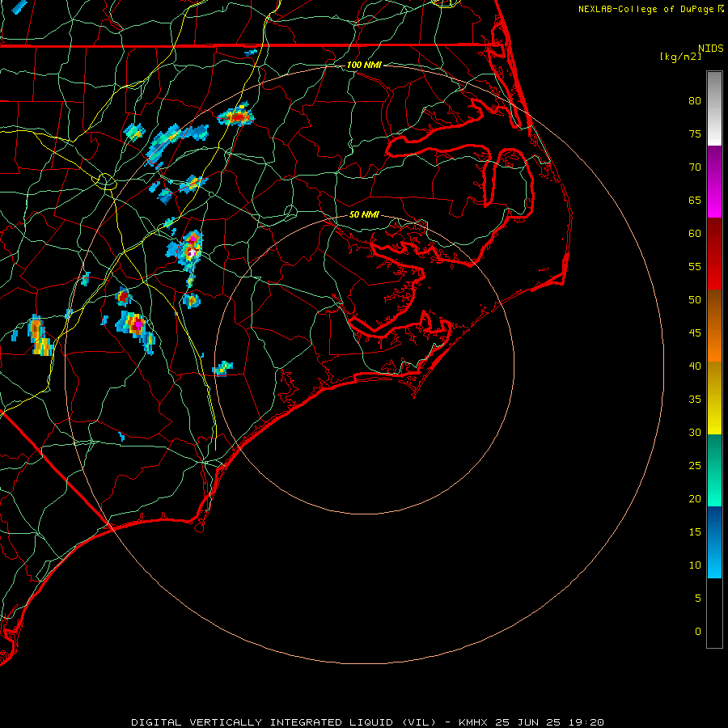Click the 70 value on the color scale
The image size is (728, 728).
coord(695,167)
